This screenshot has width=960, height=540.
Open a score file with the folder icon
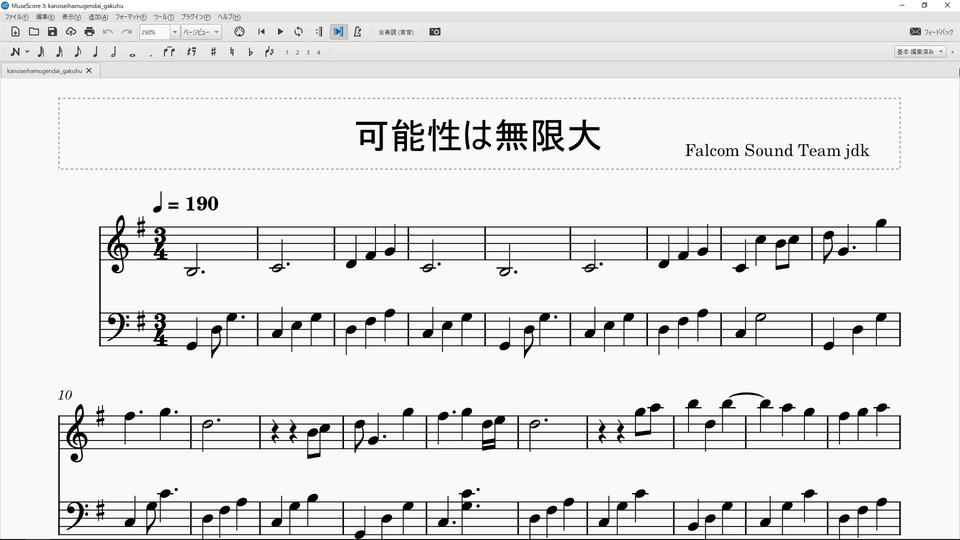[34, 32]
